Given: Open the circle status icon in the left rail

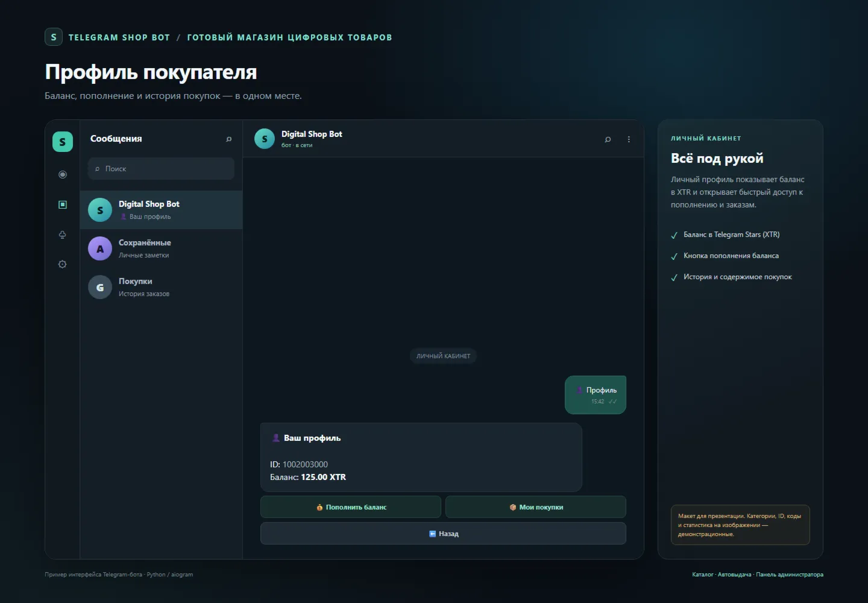Looking at the screenshot, I should pyautogui.click(x=63, y=174).
